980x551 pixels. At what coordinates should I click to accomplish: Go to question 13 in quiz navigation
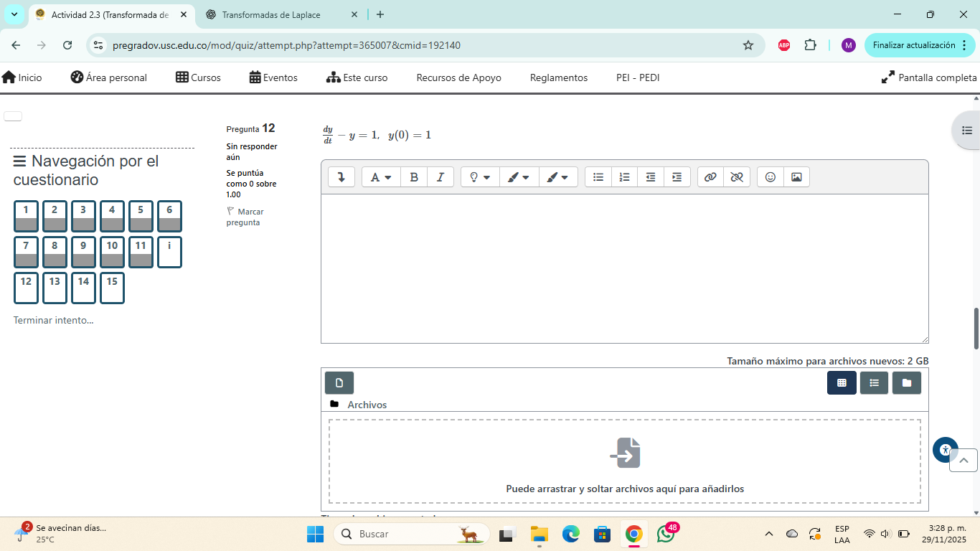click(55, 288)
